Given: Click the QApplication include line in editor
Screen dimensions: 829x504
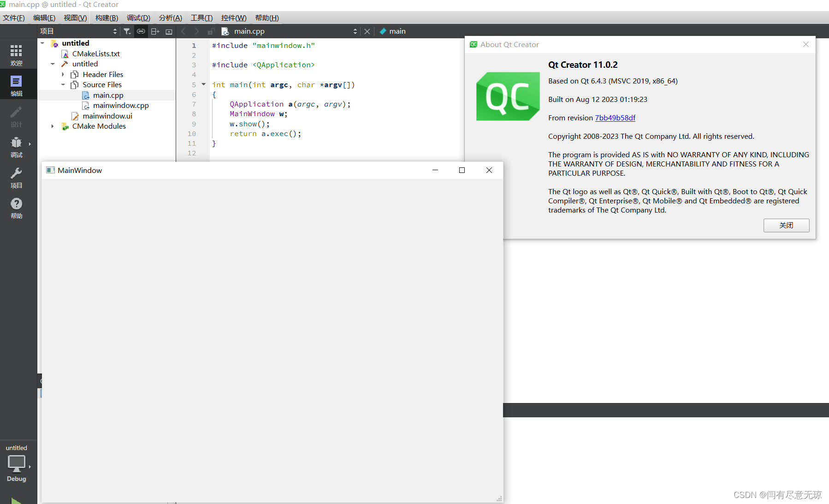Looking at the screenshot, I should (x=263, y=65).
